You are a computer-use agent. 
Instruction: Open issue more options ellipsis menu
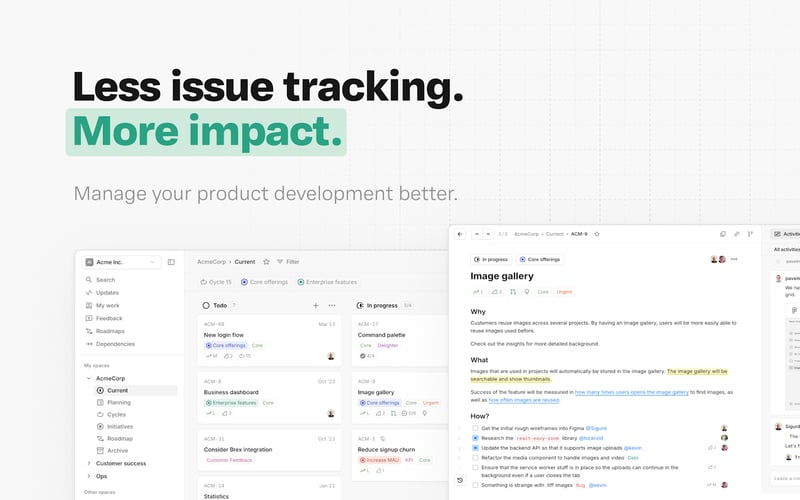(x=734, y=259)
